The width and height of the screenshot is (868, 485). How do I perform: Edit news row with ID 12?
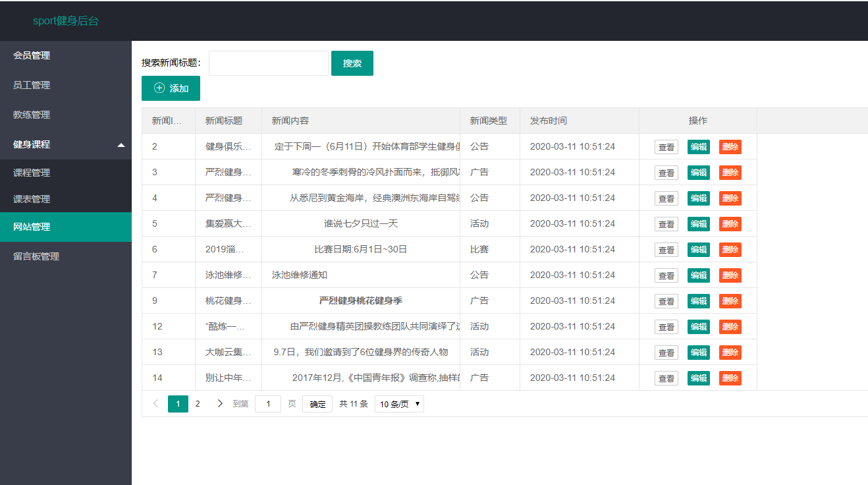pos(699,327)
